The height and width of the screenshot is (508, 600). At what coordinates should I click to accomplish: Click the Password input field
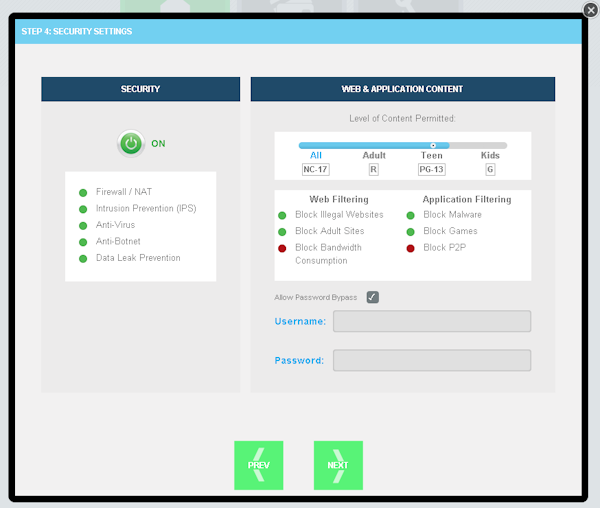coord(432,360)
